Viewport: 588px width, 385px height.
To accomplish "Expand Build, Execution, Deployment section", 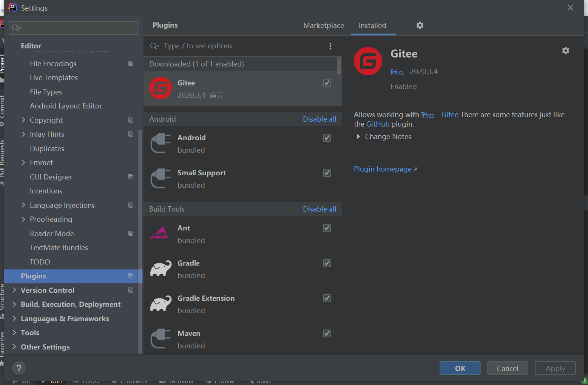I will coord(14,304).
